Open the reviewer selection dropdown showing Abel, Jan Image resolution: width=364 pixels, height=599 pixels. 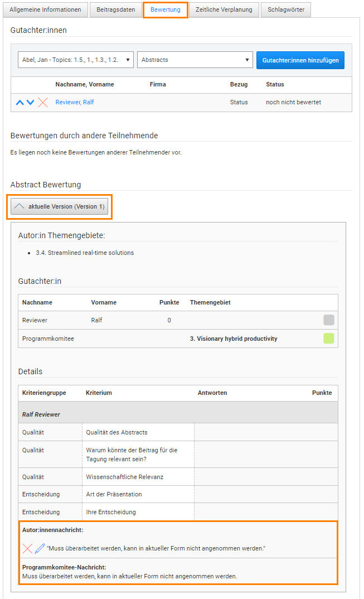(x=72, y=60)
